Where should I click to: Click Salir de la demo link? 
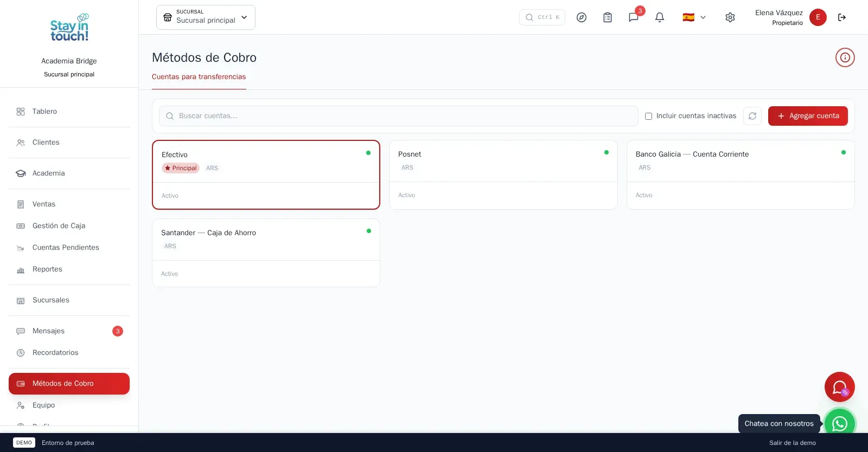click(792, 443)
